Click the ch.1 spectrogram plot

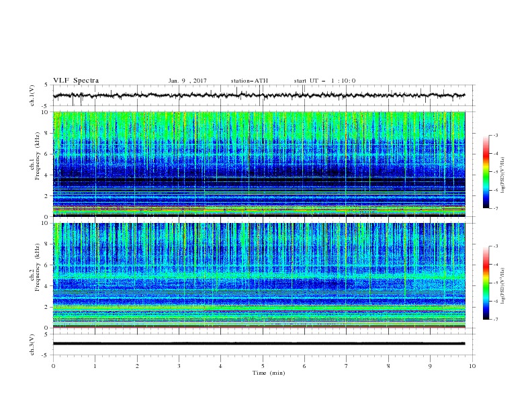click(x=259, y=164)
